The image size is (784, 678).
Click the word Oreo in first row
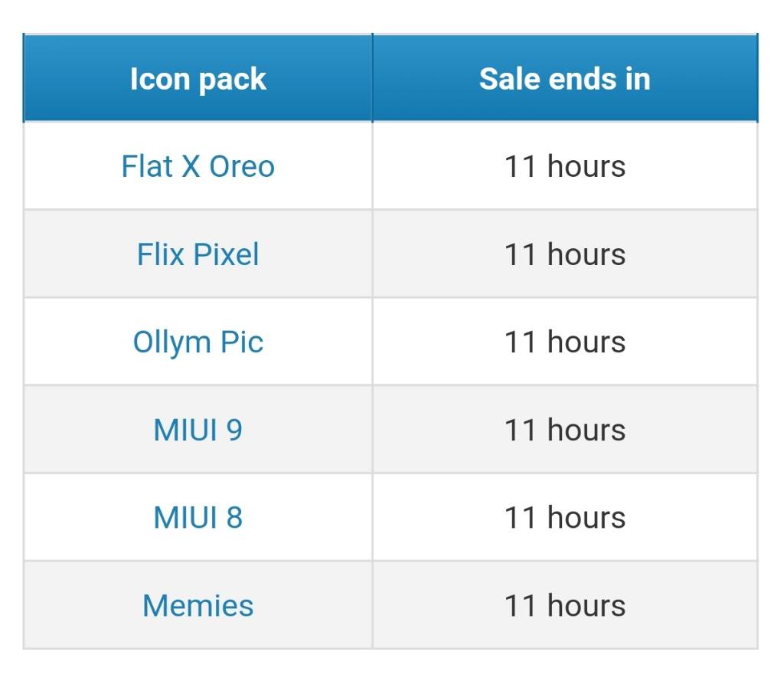coord(242,166)
